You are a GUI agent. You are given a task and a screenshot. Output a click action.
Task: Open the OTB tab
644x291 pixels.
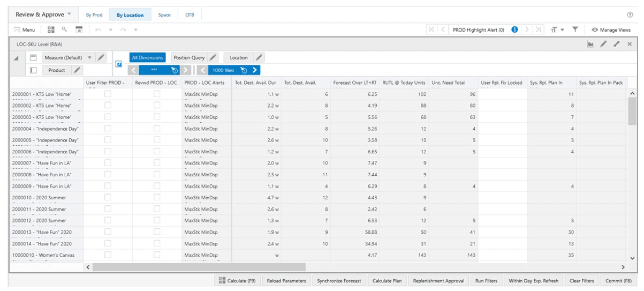(190, 15)
